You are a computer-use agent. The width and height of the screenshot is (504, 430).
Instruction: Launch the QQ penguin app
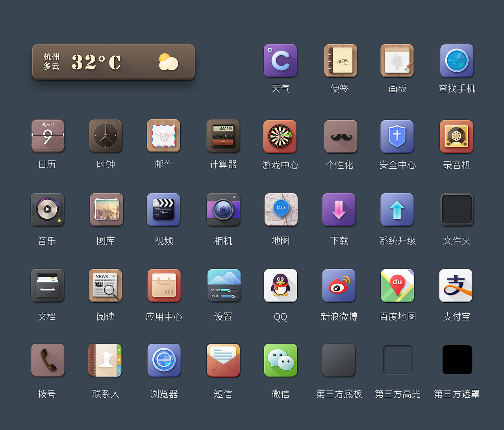point(280,286)
